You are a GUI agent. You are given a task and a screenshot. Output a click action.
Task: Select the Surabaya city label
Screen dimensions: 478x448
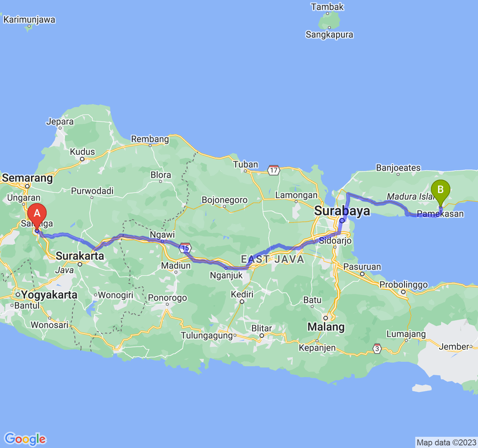click(x=342, y=211)
